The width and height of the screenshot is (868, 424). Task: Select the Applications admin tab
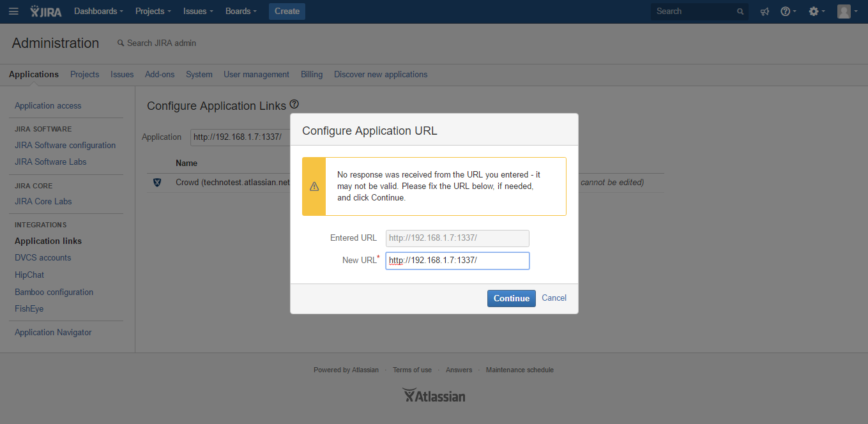coord(34,75)
